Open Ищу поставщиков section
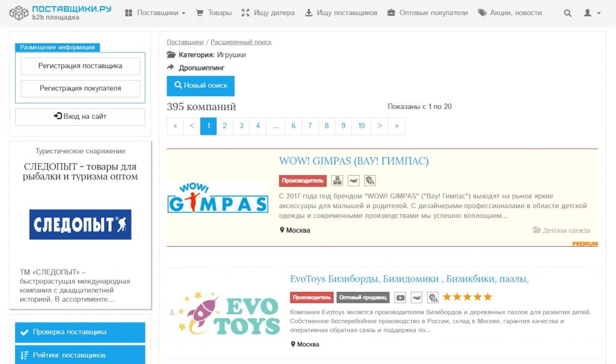Screen dimensions: 616x364 341,13
